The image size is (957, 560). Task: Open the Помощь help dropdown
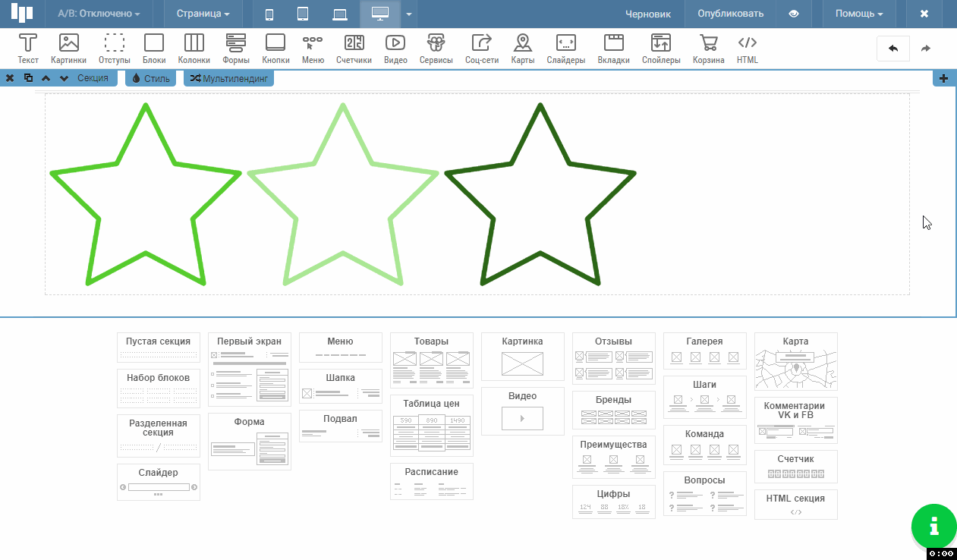tap(858, 14)
